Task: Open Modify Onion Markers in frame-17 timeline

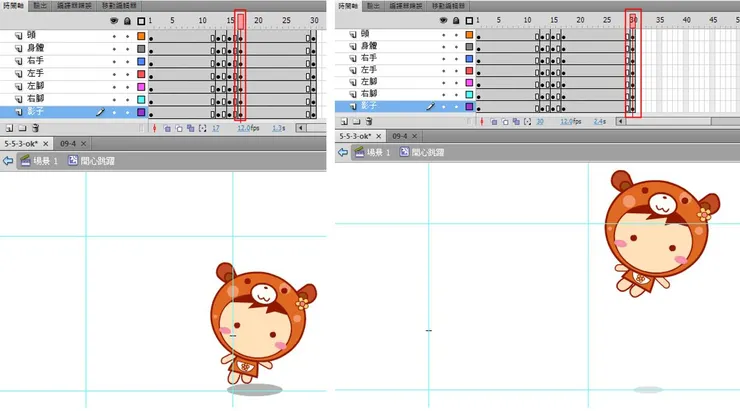Action: coord(202,128)
